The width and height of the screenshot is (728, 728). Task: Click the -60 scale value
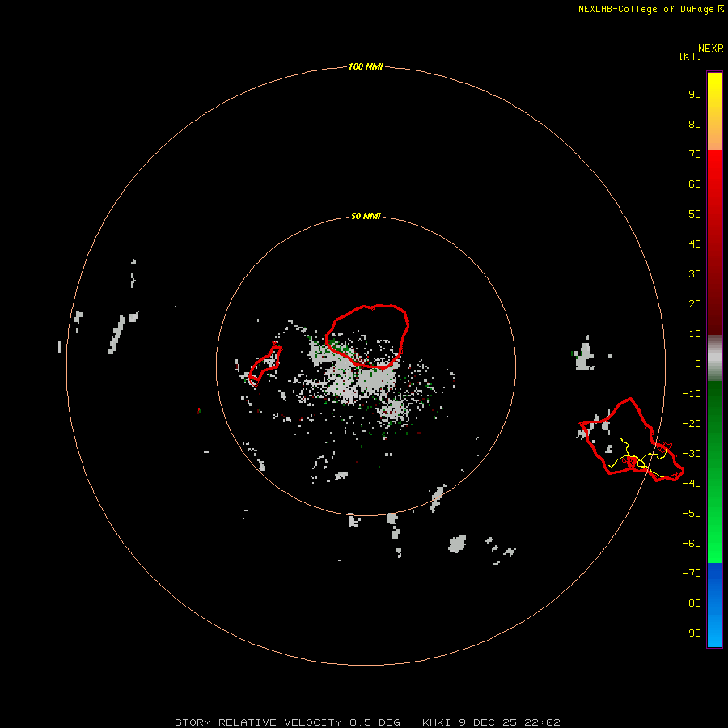692,544
